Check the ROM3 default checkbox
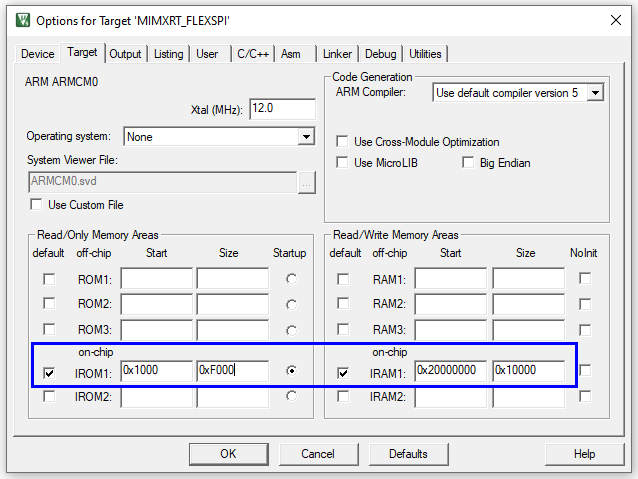Viewport: 638px width, 479px height. 49,329
